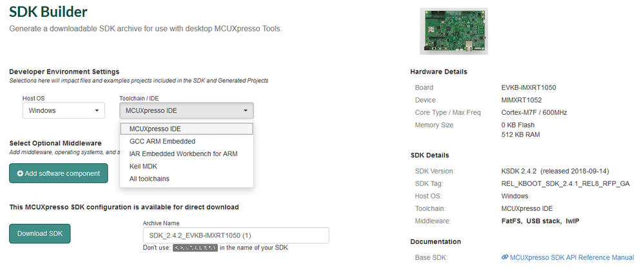Click the Download SDK button

tap(40, 234)
